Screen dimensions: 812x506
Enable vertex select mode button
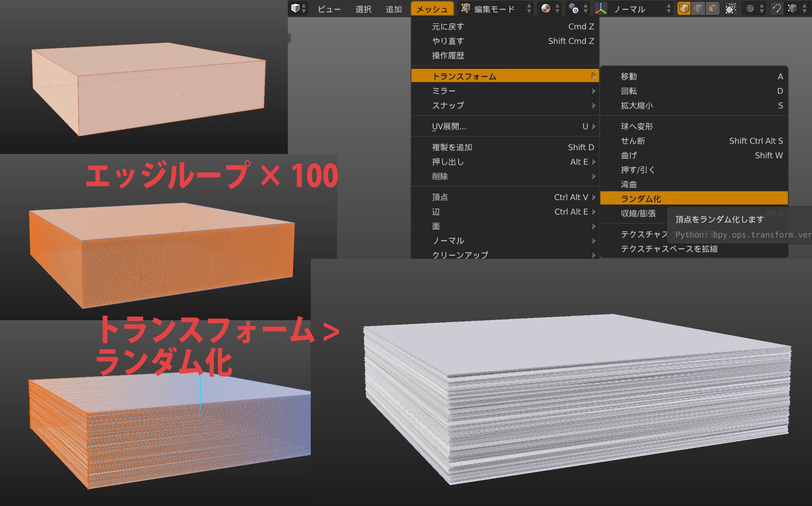coord(684,8)
